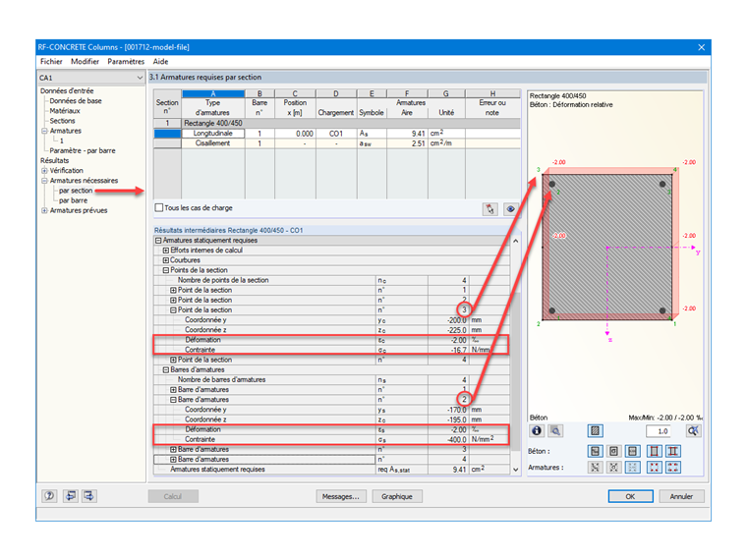Screen dimensions: 747x560
Task: Go to previous module window icon
Action: [71, 496]
